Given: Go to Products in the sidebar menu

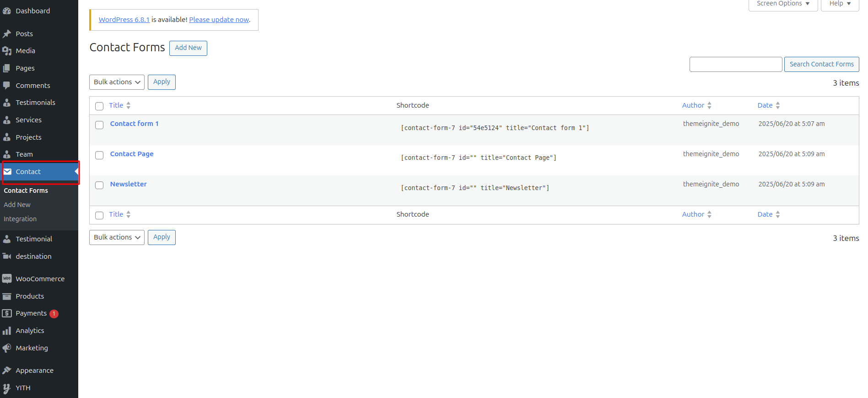Looking at the screenshot, I should coord(30,296).
